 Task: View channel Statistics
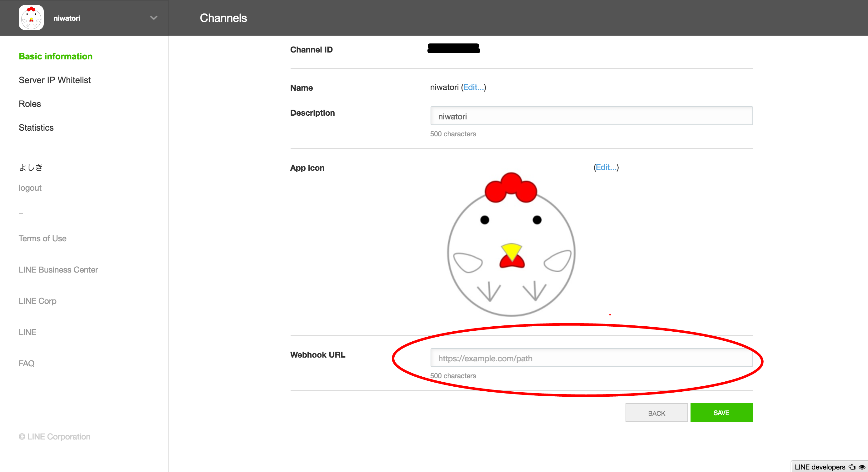coord(36,128)
